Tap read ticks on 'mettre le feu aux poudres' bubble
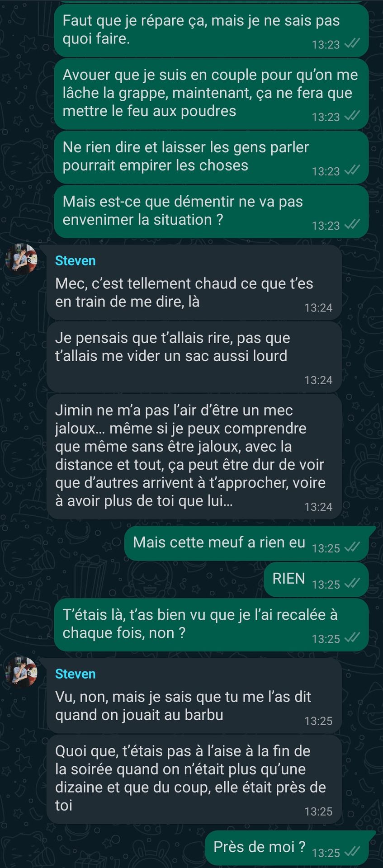 point(352,116)
